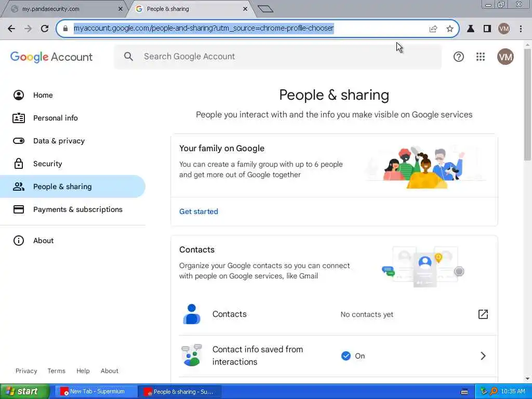The height and width of the screenshot is (399, 532).
Task: Open Chrome profile VM in toolbar
Action: tap(504, 29)
